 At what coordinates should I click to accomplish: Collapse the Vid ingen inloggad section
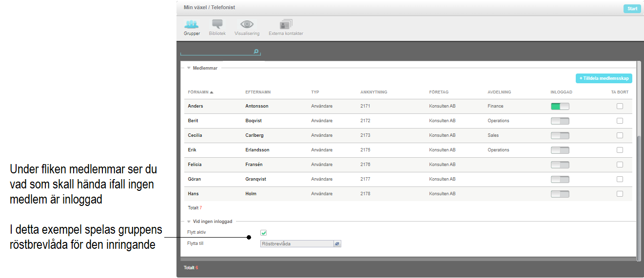point(189,221)
